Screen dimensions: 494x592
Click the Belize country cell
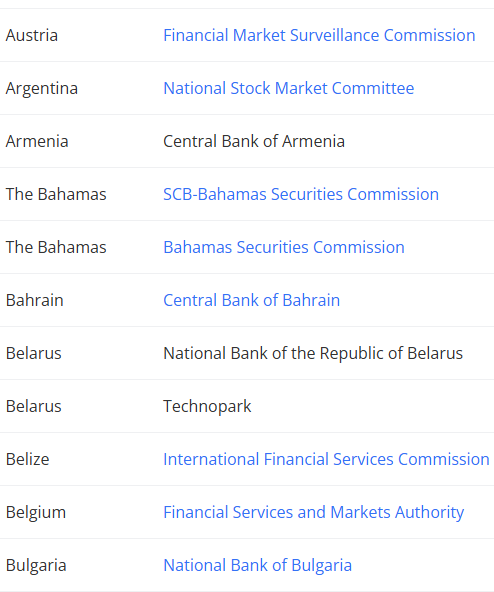click(x=28, y=459)
